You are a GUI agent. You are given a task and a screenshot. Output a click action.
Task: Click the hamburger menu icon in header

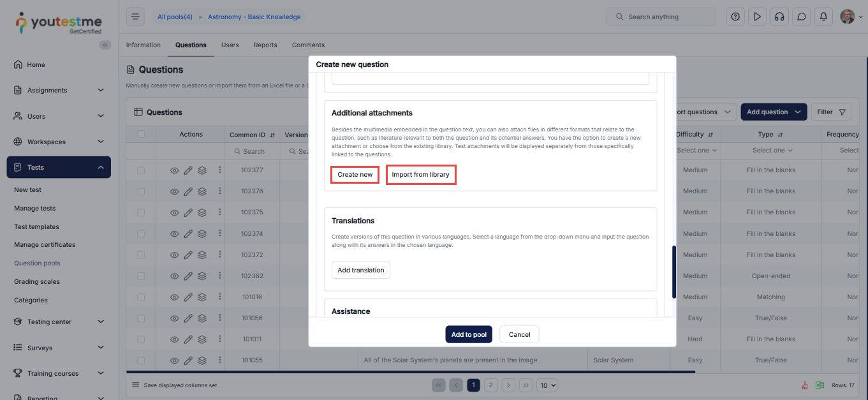pyautogui.click(x=135, y=17)
